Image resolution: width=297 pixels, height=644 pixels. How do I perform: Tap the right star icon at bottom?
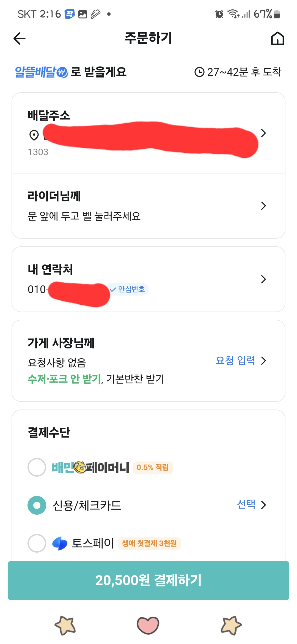(x=231, y=626)
